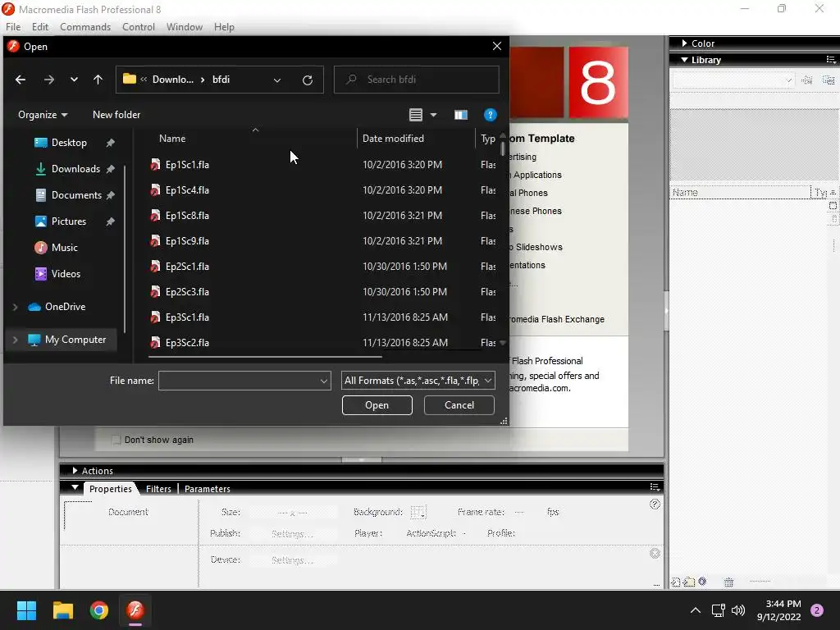Check the Don't show again box
This screenshot has width=840, height=630.
click(x=116, y=440)
